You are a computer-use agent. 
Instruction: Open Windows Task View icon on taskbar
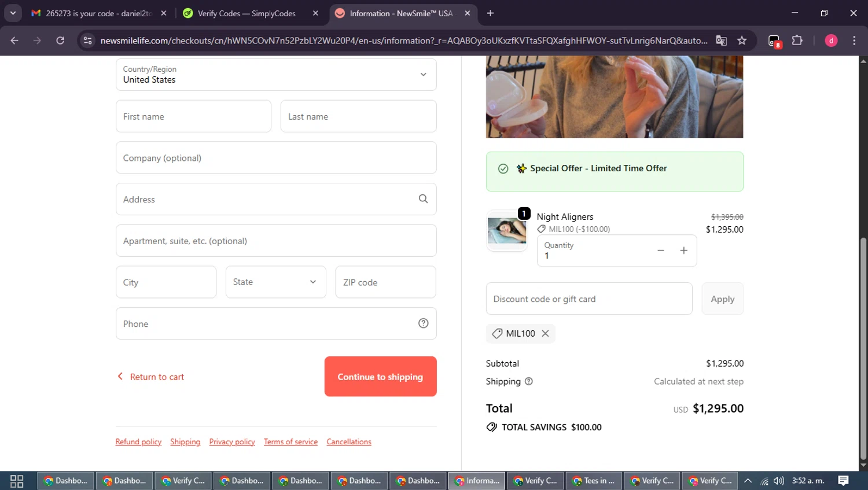coord(17,481)
